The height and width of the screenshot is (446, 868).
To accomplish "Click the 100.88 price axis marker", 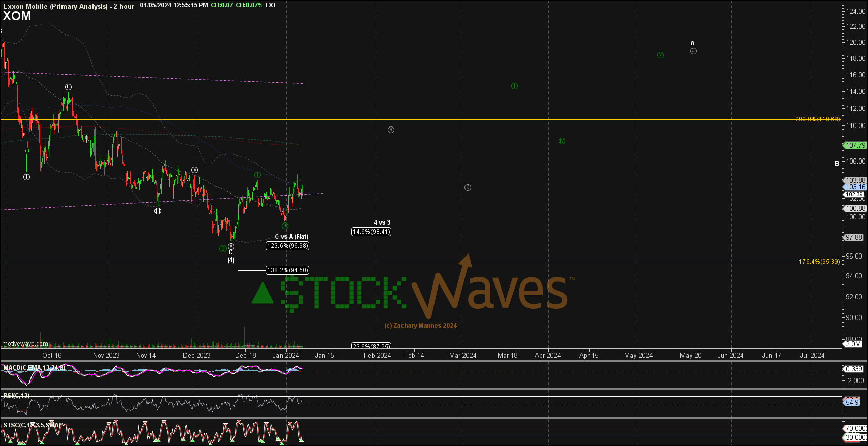I will 855,209.
